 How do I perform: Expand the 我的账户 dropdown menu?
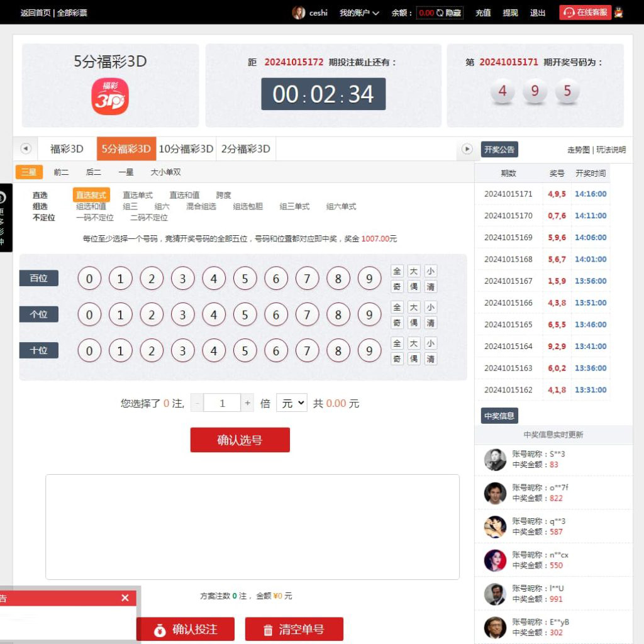pos(359,13)
